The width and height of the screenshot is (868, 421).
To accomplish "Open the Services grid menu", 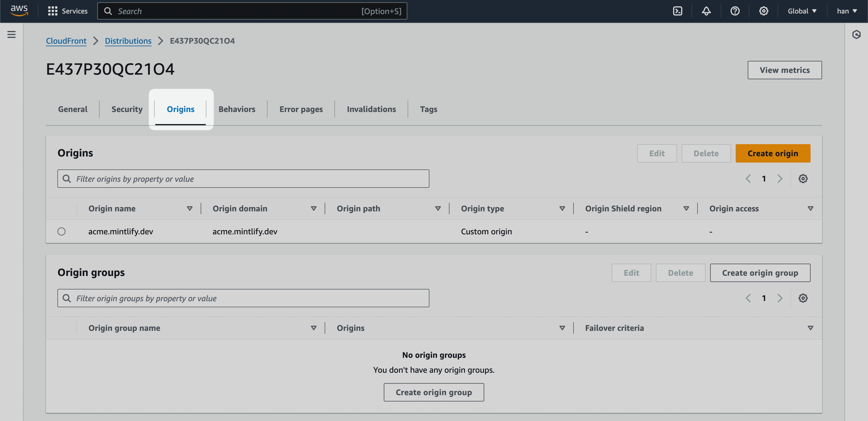I will pyautogui.click(x=68, y=11).
